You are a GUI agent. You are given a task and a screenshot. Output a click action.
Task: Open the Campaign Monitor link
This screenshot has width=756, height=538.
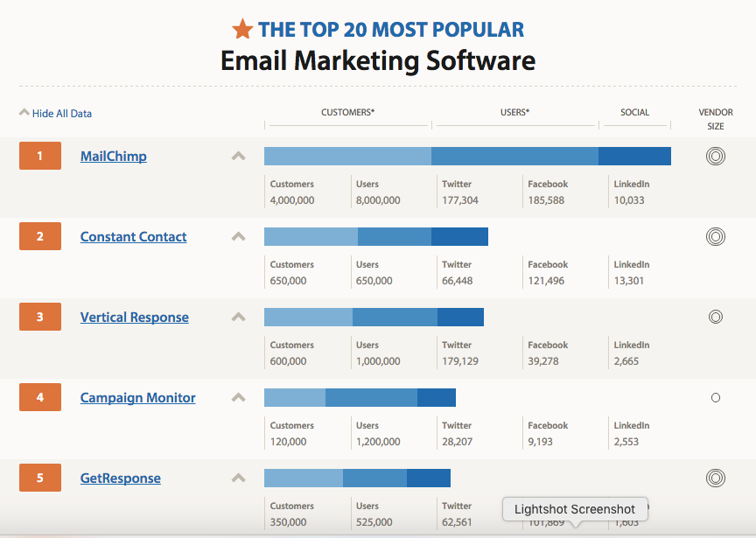(x=137, y=398)
